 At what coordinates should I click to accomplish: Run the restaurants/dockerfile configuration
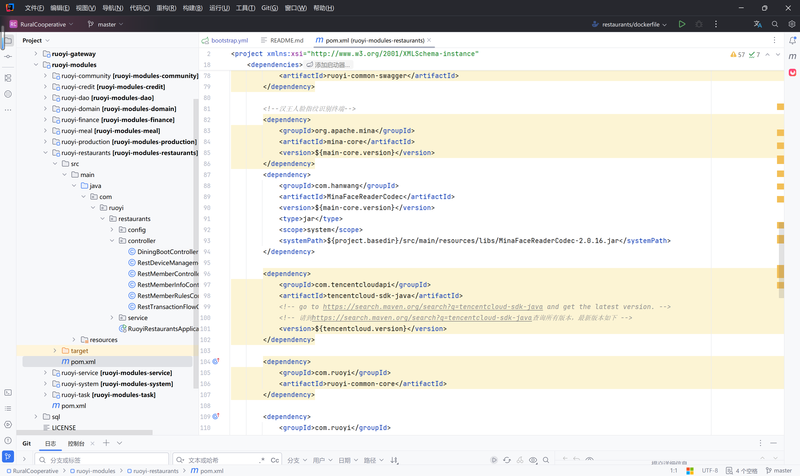[x=682, y=24]
